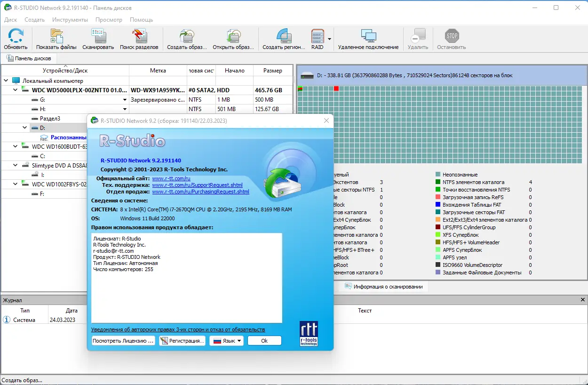Viewport: 588px width, 385px height.
Task: Collapse the D: partition tree entry
Action: coord(25,128)
